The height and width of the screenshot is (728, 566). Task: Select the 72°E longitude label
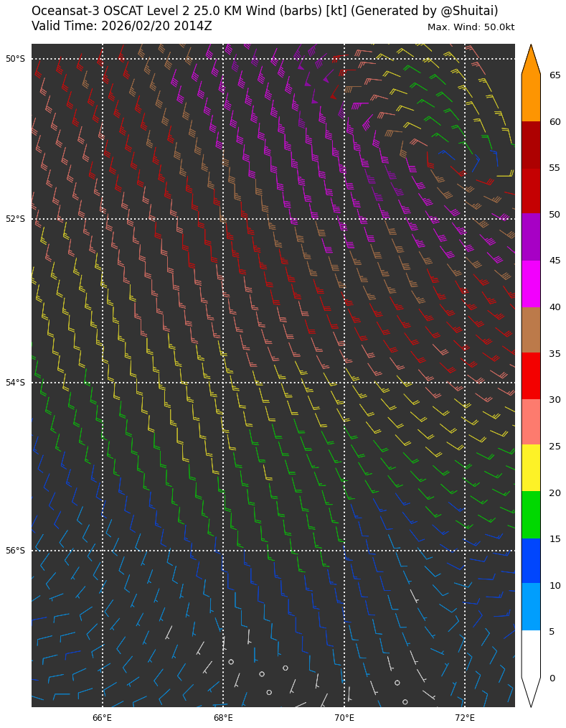tap(465, 718)
